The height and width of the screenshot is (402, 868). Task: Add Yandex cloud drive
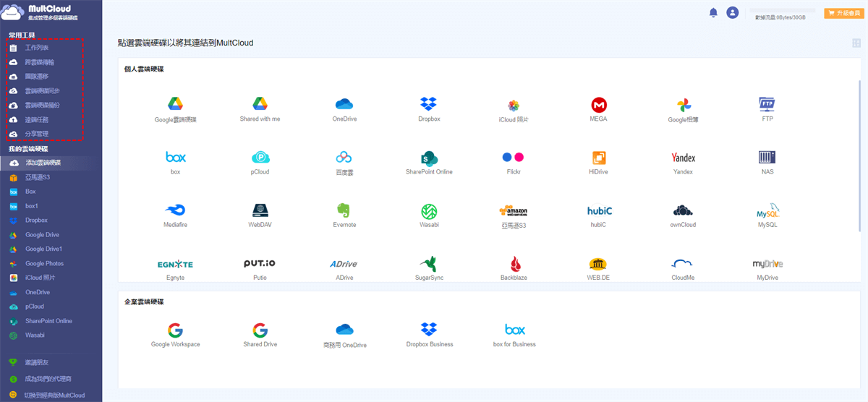tap(683, 163)
